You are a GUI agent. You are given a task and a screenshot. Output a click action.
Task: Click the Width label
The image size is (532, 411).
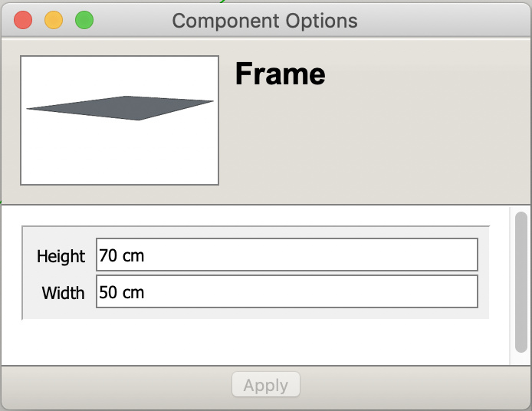[63, 293]
